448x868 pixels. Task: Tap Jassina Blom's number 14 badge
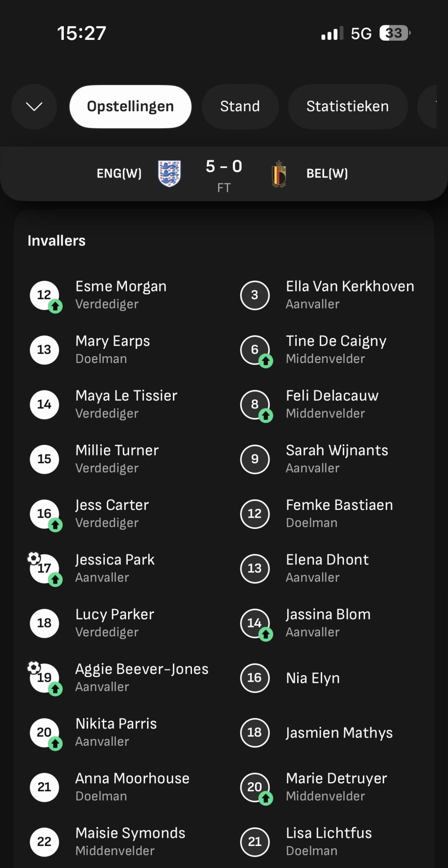point(255,623)
